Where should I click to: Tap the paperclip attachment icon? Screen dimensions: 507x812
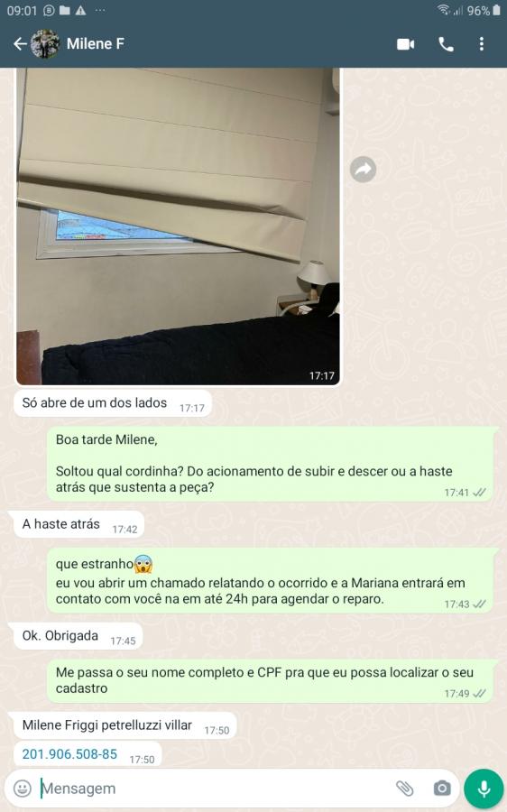[x=404, y=789]
